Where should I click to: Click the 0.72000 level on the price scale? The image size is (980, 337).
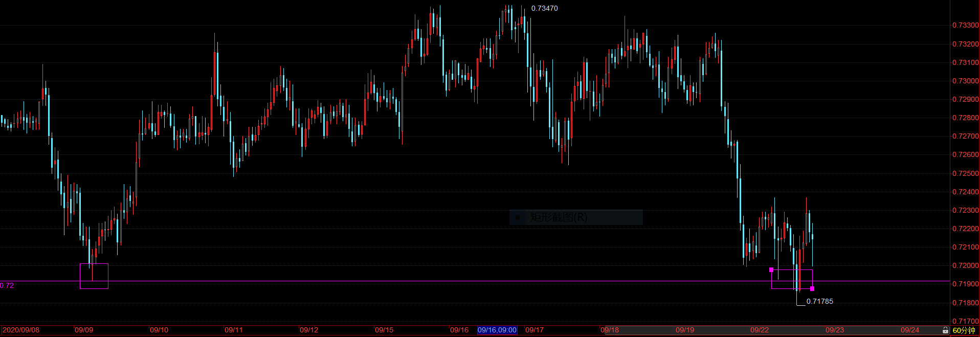coord(965,265)
